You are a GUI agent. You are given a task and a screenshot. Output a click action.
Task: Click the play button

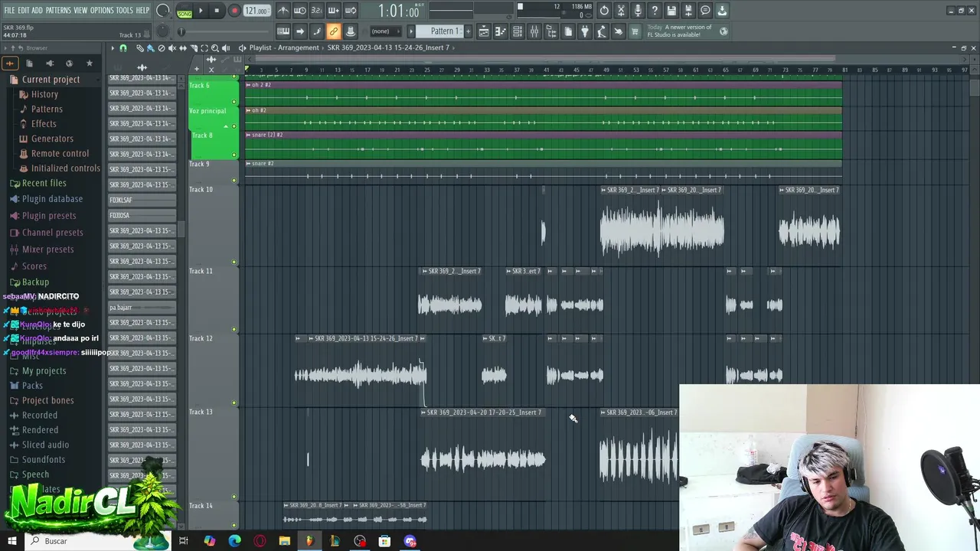click(201, 11)
